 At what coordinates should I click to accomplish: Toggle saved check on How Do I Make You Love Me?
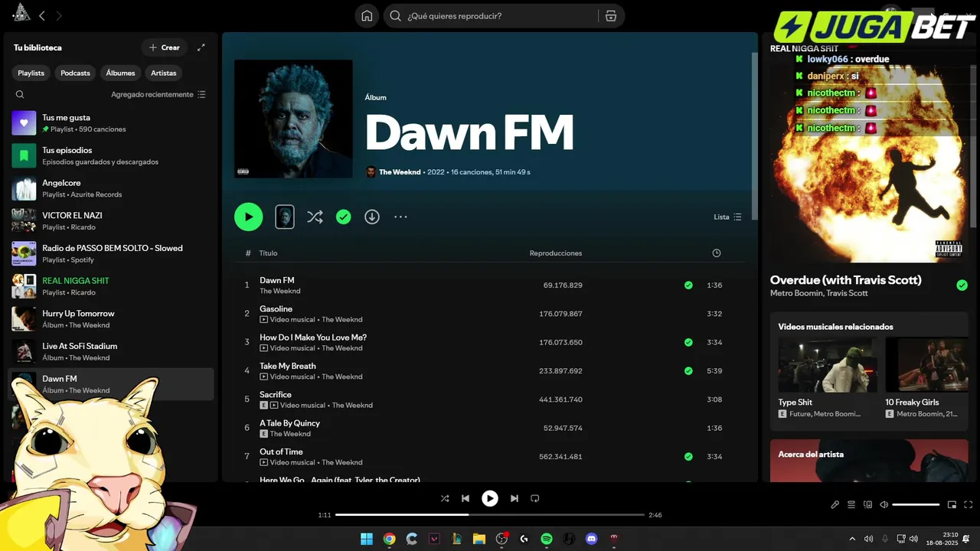[688, 343]
